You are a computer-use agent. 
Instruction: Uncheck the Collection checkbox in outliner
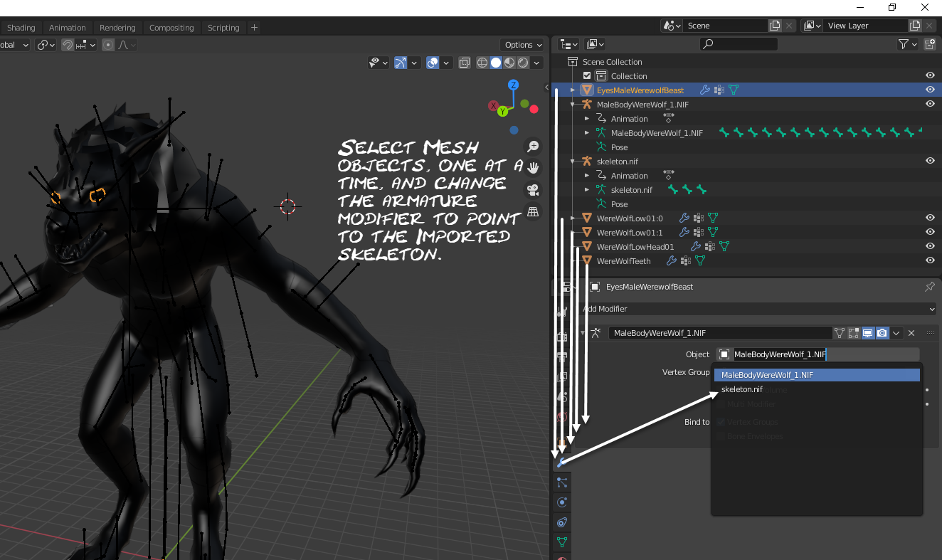587,76
